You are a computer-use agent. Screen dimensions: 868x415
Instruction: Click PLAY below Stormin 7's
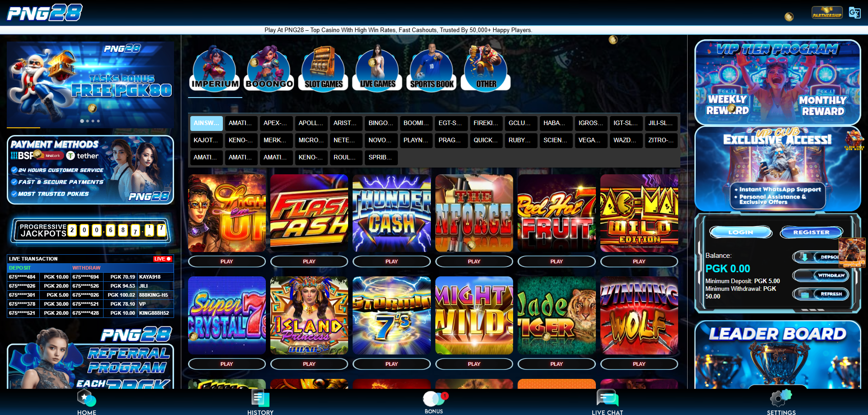[x=392, y=364]
